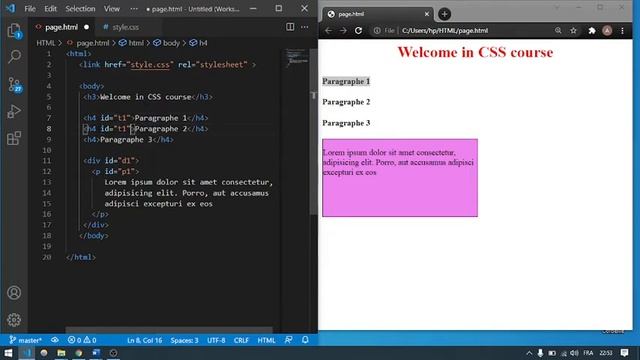The width and height of the screenshot is (640, 360).
Task: Click the unsaved dot on page.html tab
Action: point(86,27)
